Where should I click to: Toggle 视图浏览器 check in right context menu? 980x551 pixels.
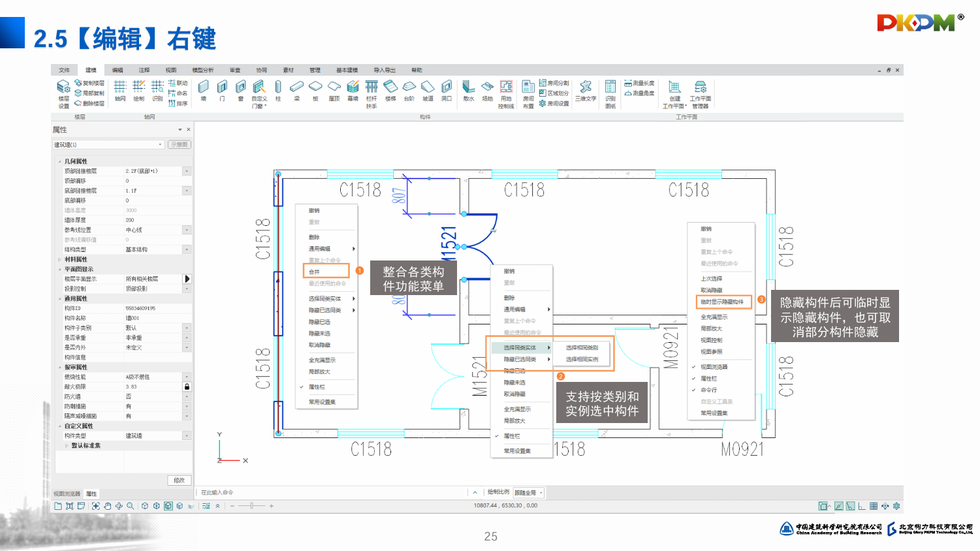pos(713,367)
